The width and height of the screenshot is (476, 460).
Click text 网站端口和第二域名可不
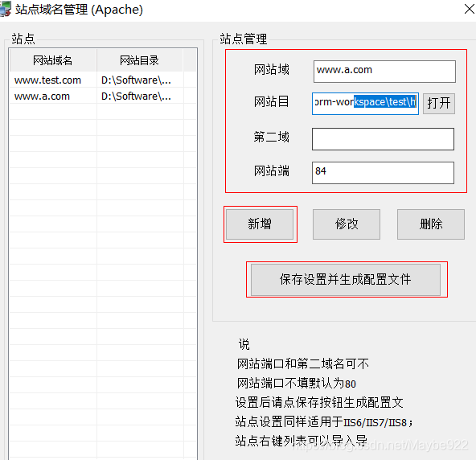click(x=302, y=363)
